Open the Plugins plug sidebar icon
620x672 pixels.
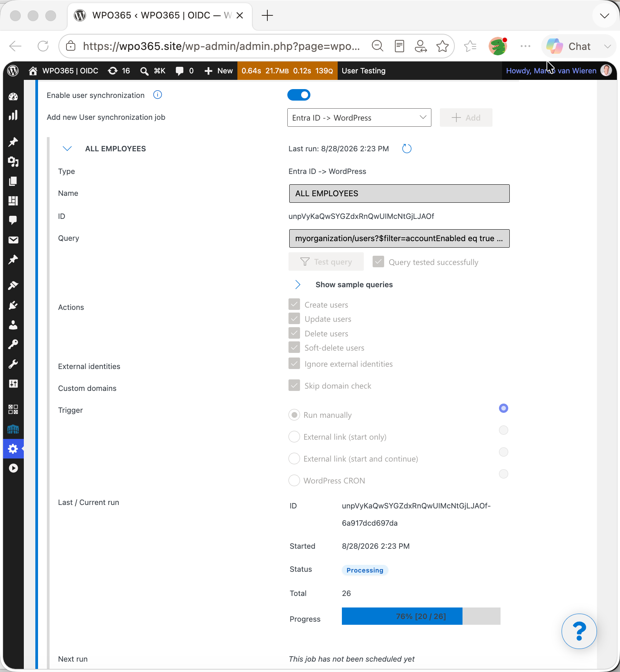click(x=13, y=305)
